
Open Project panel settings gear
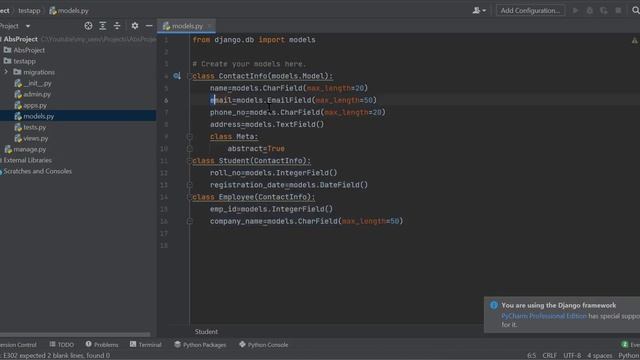(135, 26)
